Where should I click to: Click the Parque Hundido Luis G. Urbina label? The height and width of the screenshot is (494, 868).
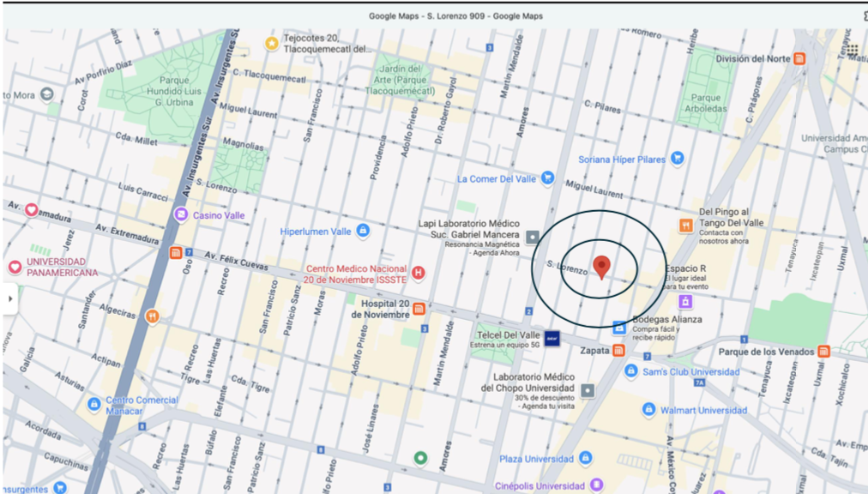pos(174,92)
